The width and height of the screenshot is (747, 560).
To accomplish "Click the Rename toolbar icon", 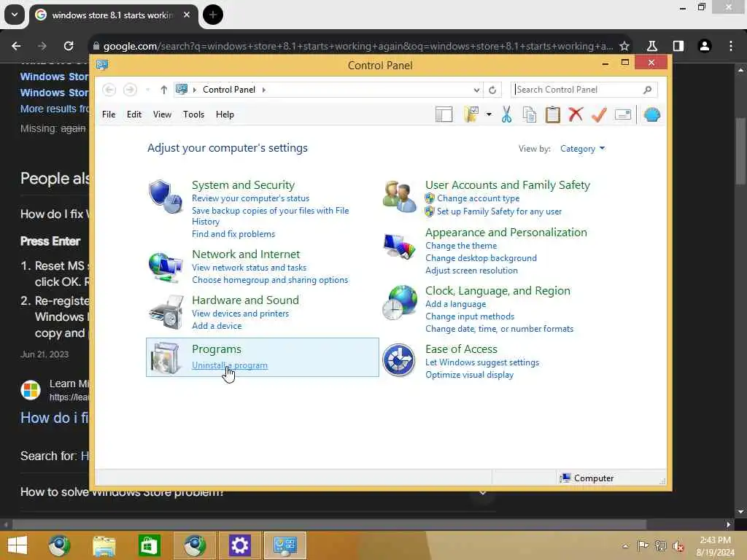I will click(623, 114).
